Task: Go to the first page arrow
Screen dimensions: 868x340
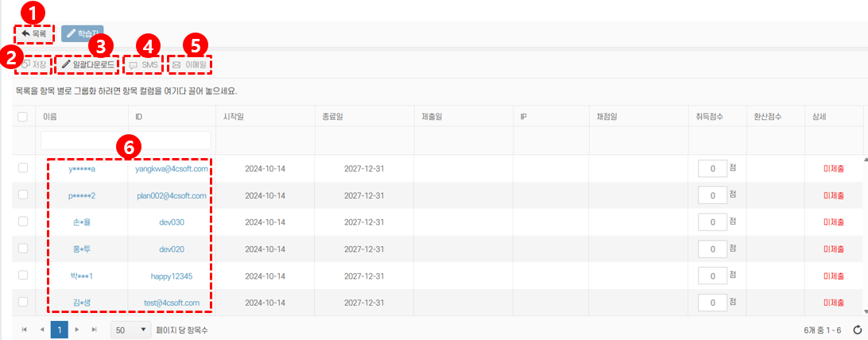Action: (24, 330)
